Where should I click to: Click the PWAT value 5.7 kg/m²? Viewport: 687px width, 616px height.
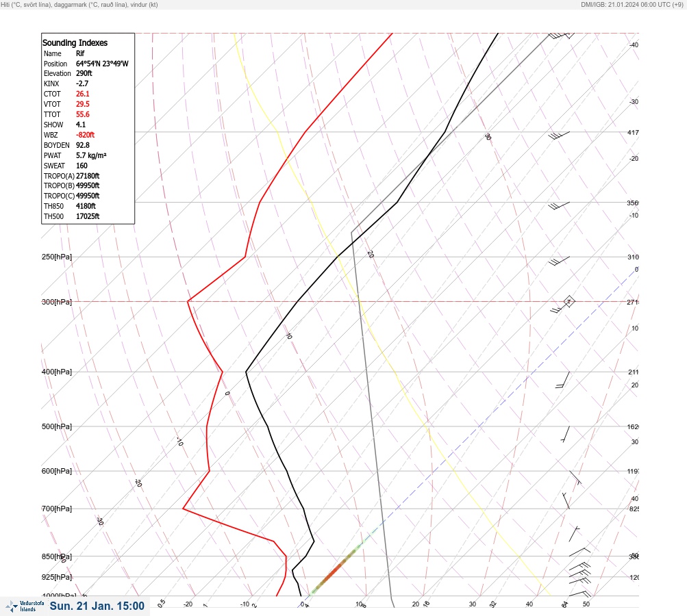(91, 155)
